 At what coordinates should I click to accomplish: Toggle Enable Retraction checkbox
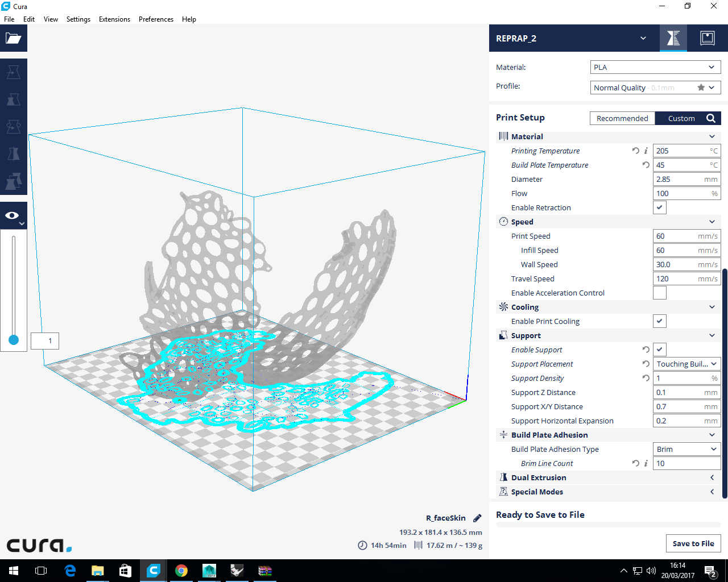point(660,207)
